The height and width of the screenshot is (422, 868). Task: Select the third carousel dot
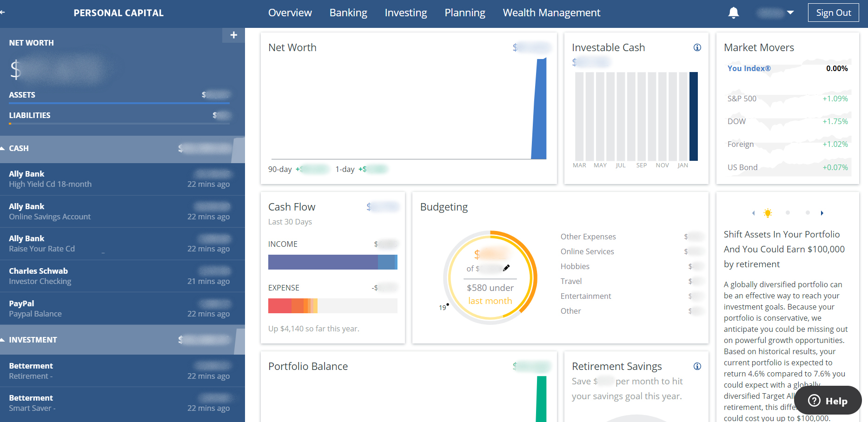pyautogui.click(x=808, y=213)
